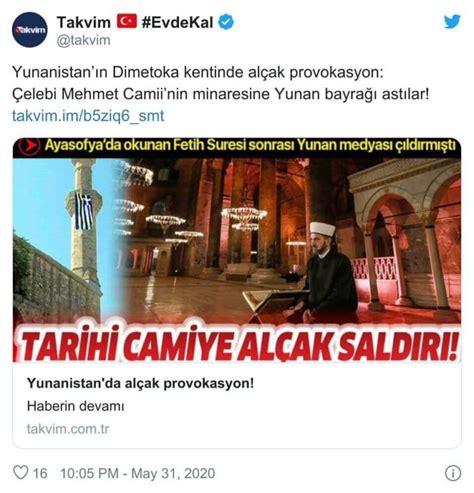The height and width of the screenshot is (493, 474).
Task: Open the tweet info icon
Action: pyautogui.click(x=453, y=473)
